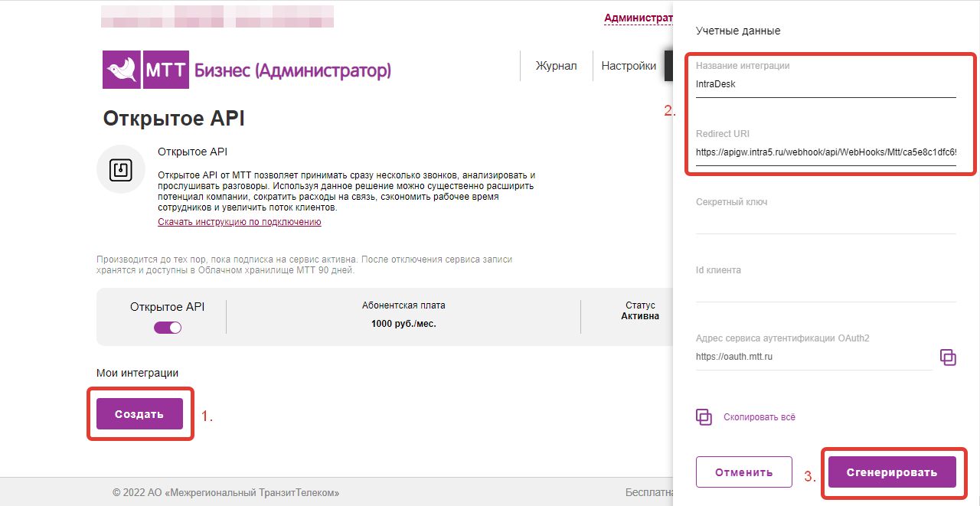Click the Статус label
The width and height of the screenshot is (980, 506).
tap(640, 305)
